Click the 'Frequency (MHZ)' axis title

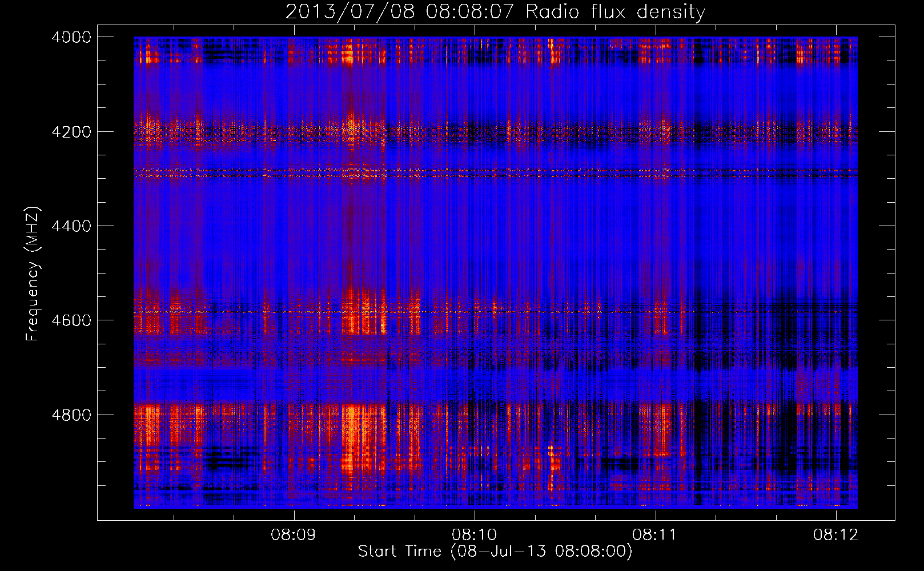coord(33,274)
